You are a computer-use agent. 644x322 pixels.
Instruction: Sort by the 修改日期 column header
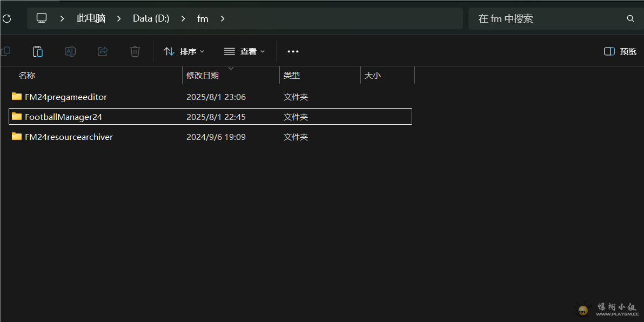pyautogui.click(x=203, y=76)
